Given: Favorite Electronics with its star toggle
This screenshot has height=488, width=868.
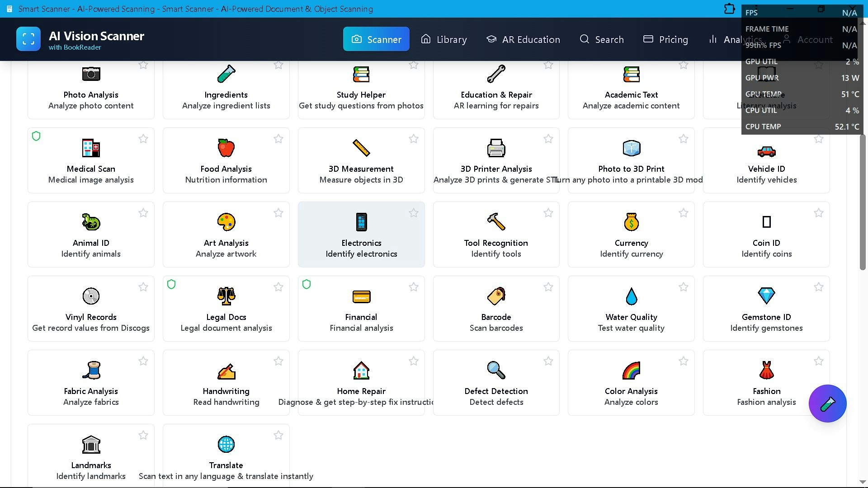Looking at the screenshot, I should tap(413, 213).
